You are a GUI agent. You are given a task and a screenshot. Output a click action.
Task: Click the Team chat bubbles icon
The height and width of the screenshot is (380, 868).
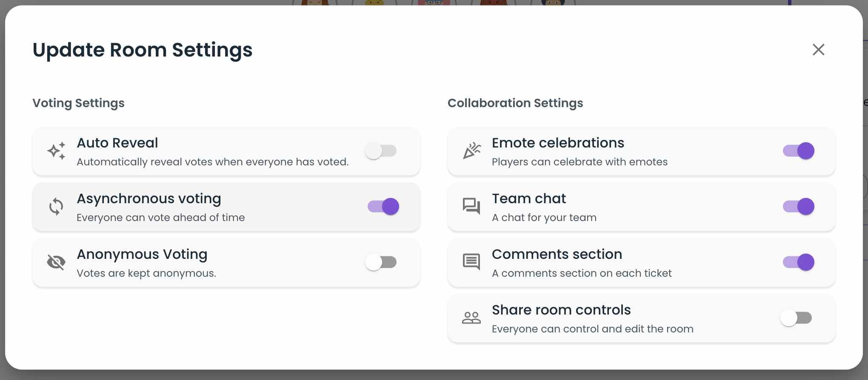tap(471, 207)
